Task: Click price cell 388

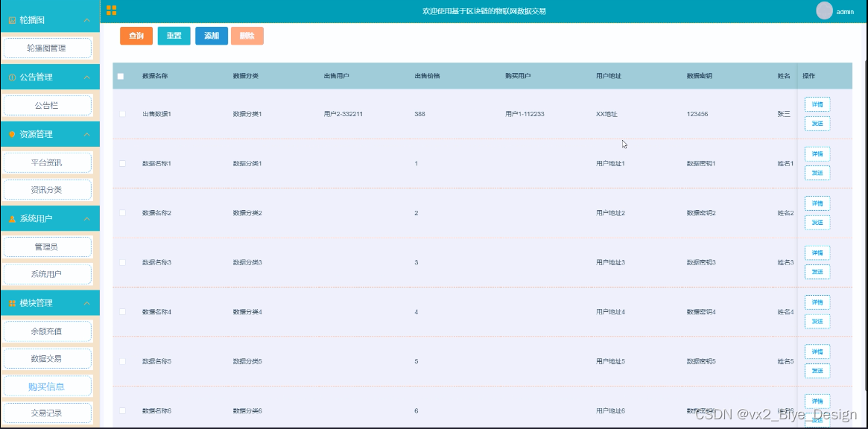Action: click(x=419, y=114)
